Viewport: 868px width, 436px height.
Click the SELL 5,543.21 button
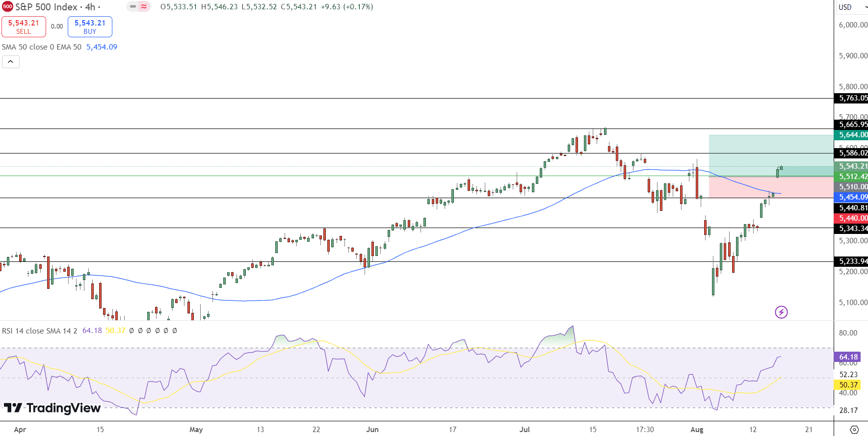click(24, 26)
